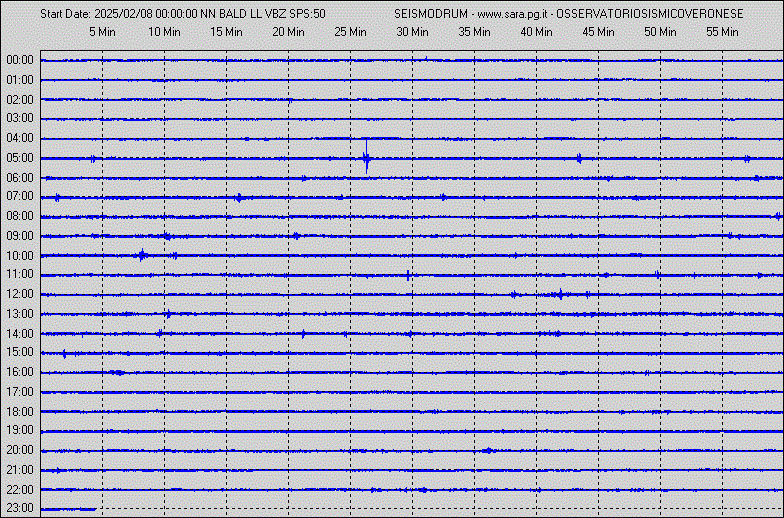Click the 05:00 hour row label
This screenshot has height=518, width=784.
pyautogui.click(x=20, y=158)
